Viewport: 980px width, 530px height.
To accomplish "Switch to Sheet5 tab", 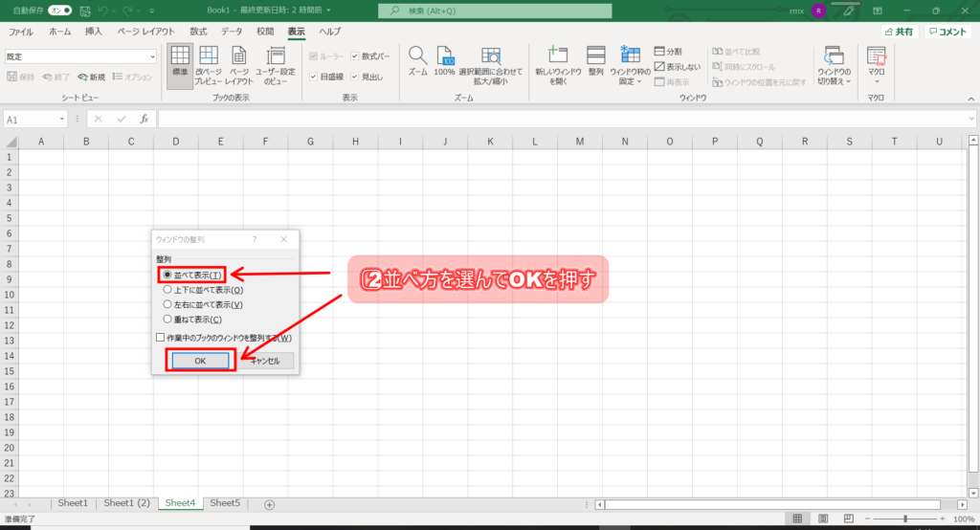I will pyautogui.click(x=226, y=503).
